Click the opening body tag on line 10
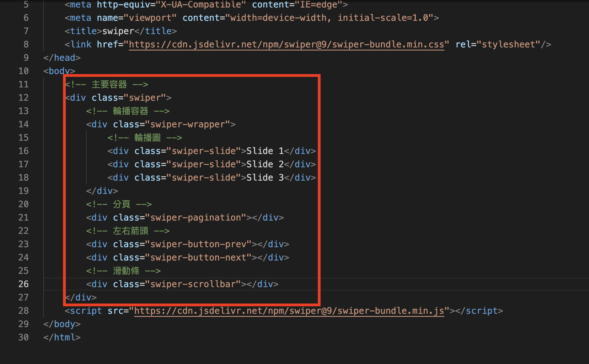 (59, 71)
